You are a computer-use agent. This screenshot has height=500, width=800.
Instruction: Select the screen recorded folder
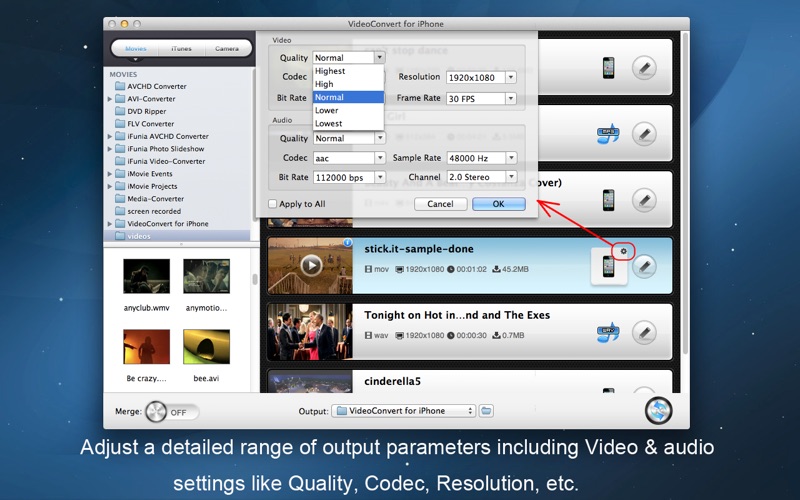coord(148,211)
